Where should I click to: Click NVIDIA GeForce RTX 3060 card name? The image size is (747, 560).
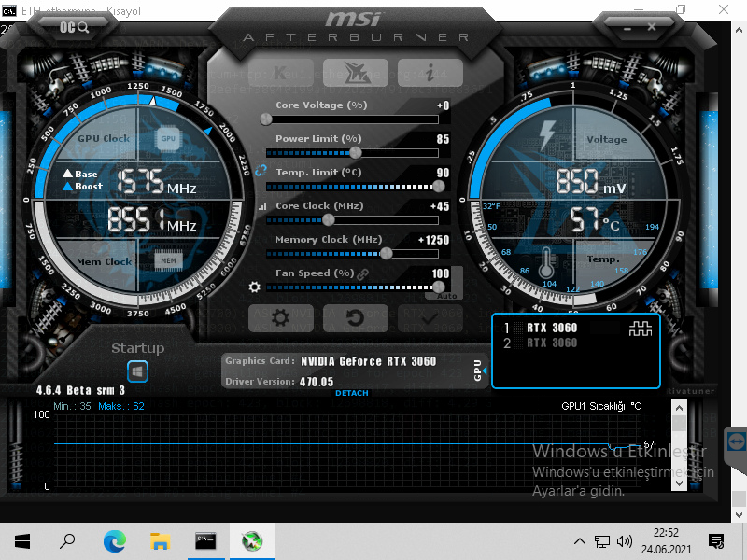pos(368,361)
